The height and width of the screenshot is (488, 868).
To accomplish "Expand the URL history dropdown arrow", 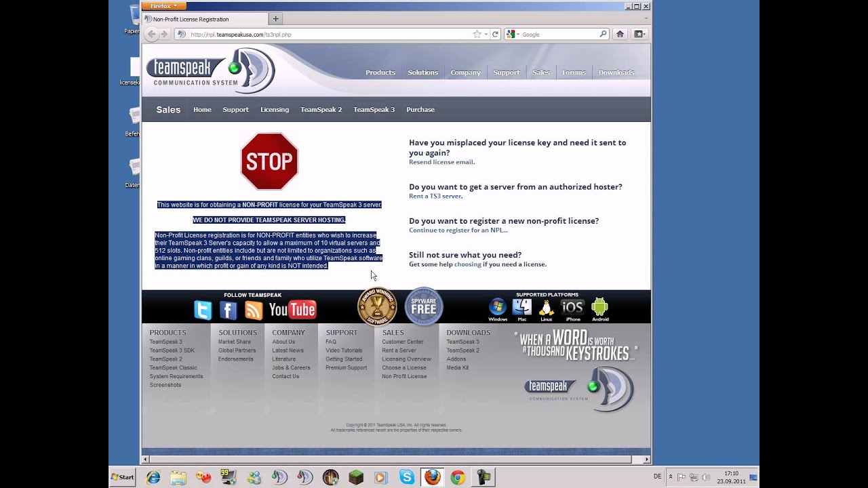I will point(486,34).
